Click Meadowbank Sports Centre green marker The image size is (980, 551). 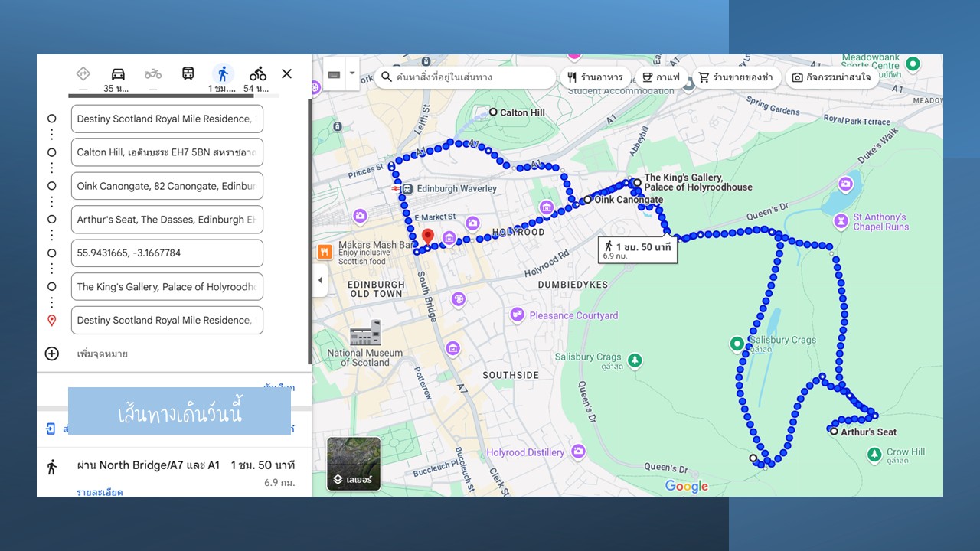tap(912, 65)
